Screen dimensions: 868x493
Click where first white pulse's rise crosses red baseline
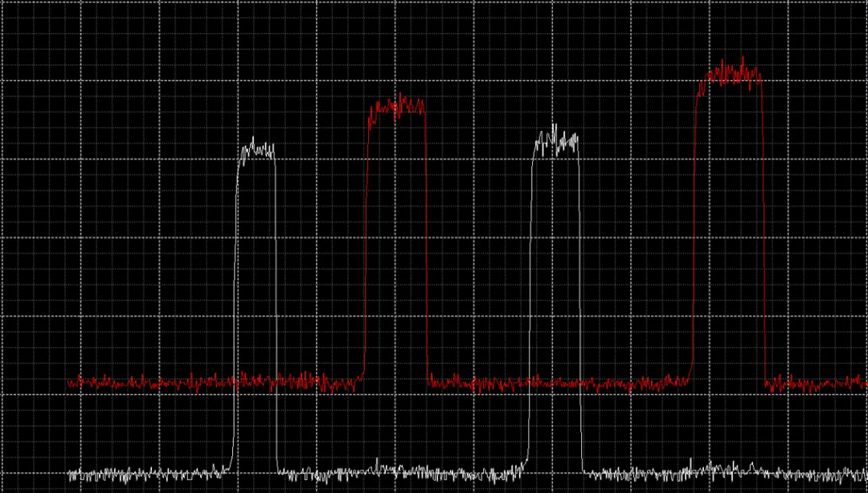coord(235,381)
